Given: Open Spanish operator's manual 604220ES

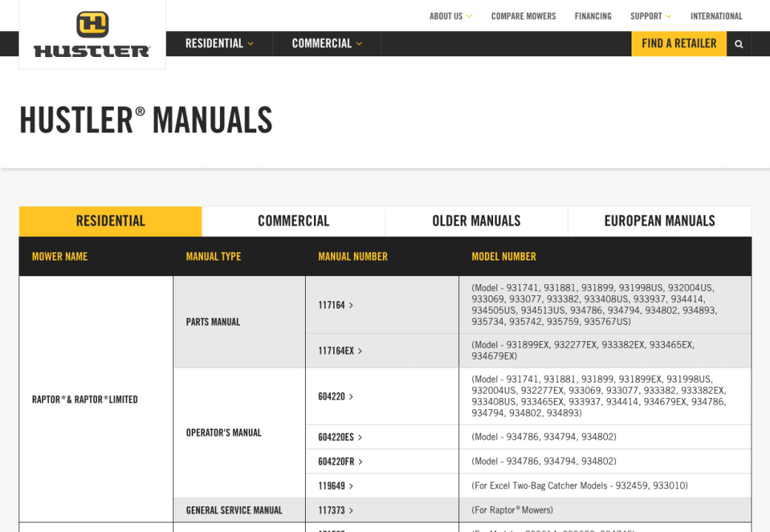Looking at the screenshot, I should click(x=341, y=437).
